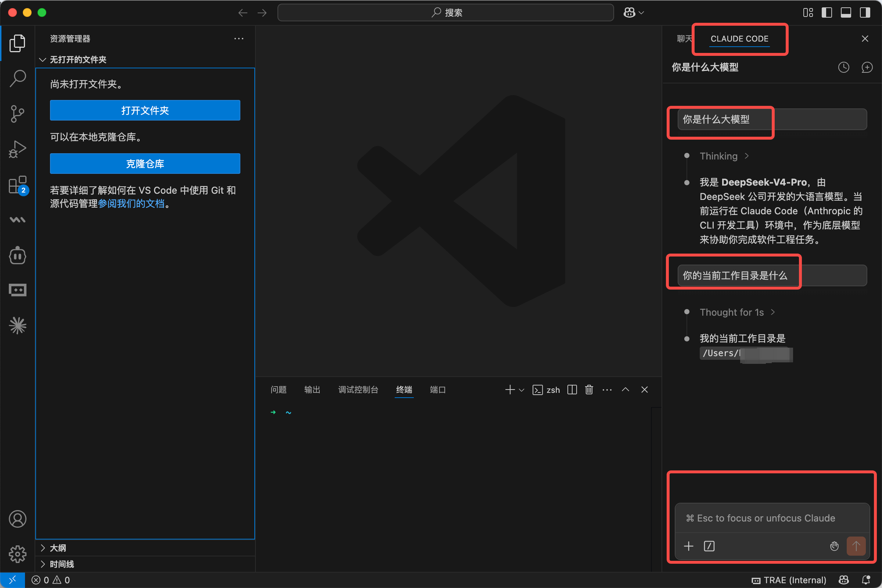Go forward with the right arrow
The width and height of the screenshot is (882, 588).
coord(262,13)
